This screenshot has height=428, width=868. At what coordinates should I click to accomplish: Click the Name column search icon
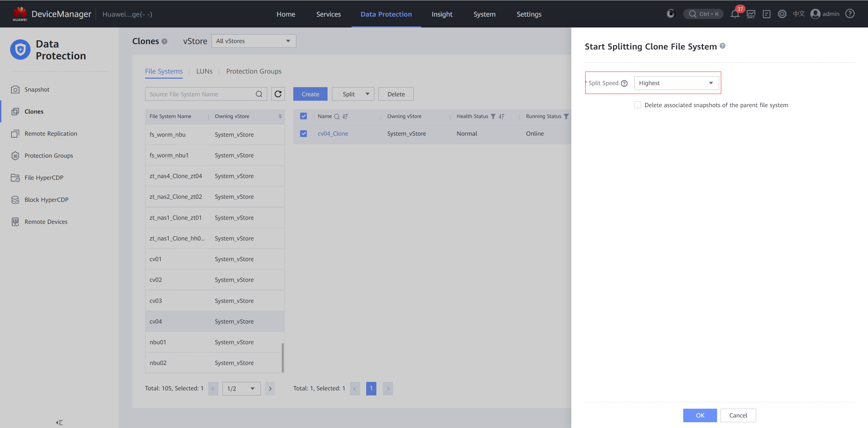pyautogui.click(x=337, y=116)
